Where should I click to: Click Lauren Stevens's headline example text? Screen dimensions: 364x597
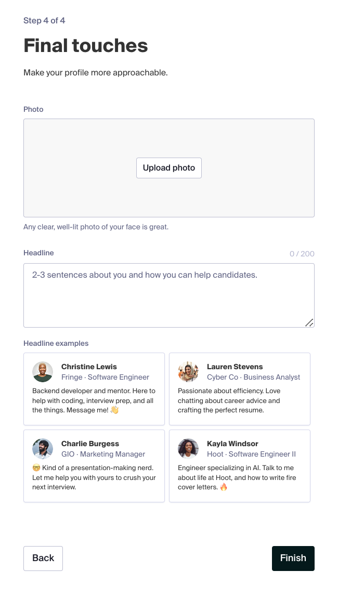click(x=229, y=400)
